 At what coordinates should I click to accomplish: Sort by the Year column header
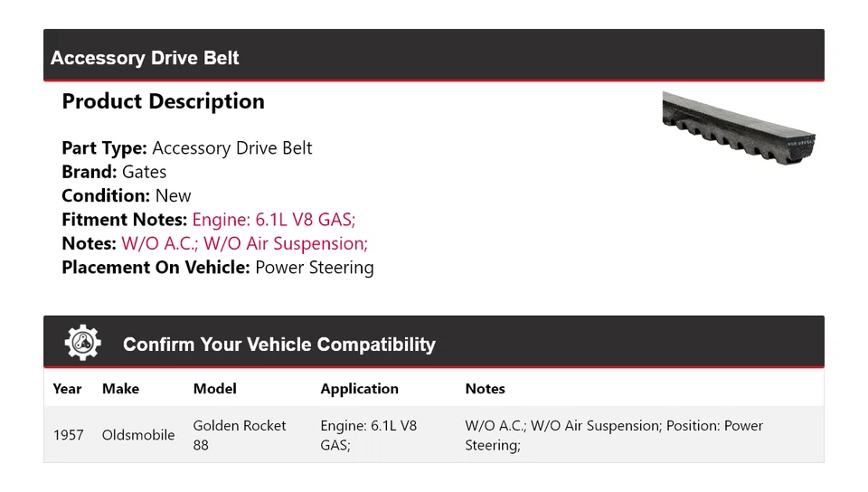(x=67, y=389)
